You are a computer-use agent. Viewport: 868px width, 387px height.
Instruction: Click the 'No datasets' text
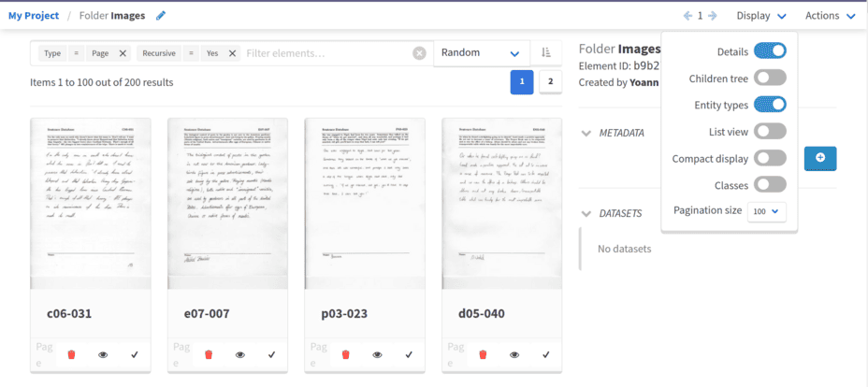(x=625, y=249)
